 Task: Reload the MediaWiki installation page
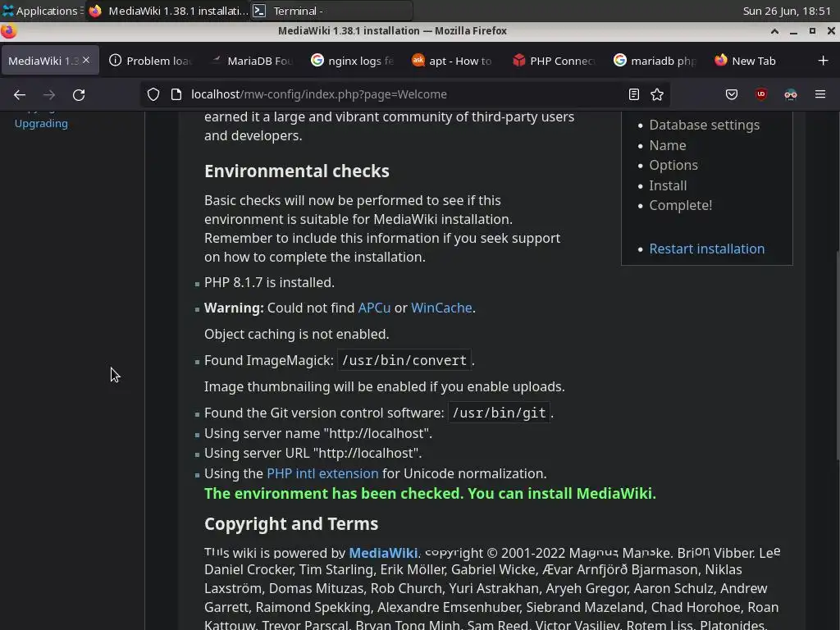pyautogui.click(x=79, y=95)
